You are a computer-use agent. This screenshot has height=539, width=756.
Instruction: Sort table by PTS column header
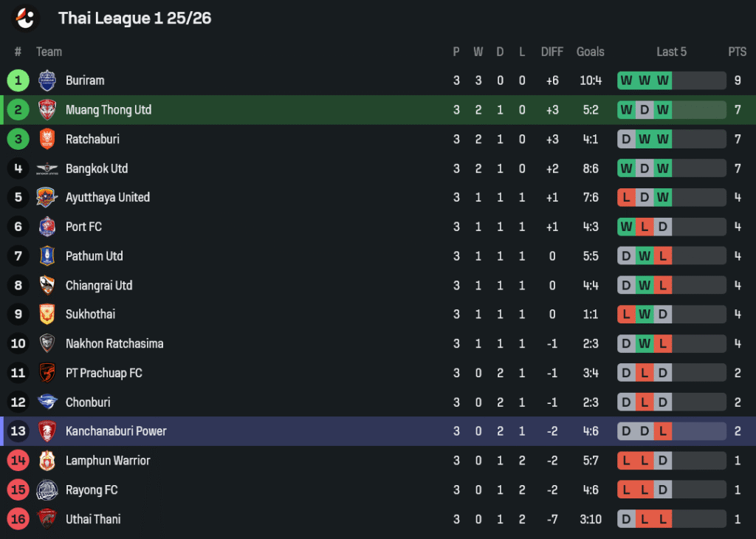(738, 52)
